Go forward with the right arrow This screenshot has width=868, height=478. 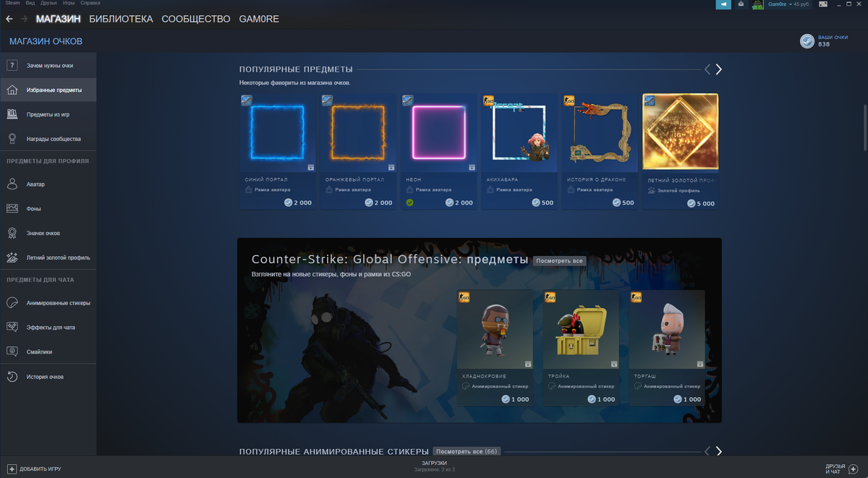[x=25, y=19]
